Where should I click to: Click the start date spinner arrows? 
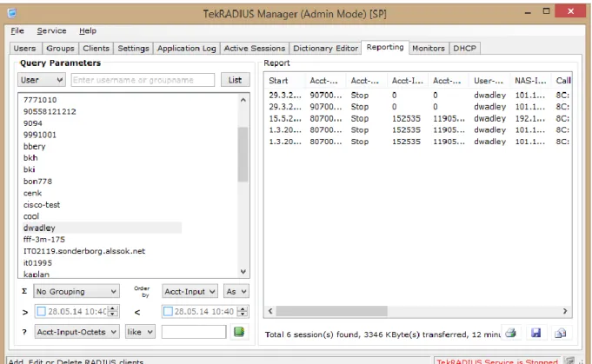pyautogui.click(x=112, y=311)
